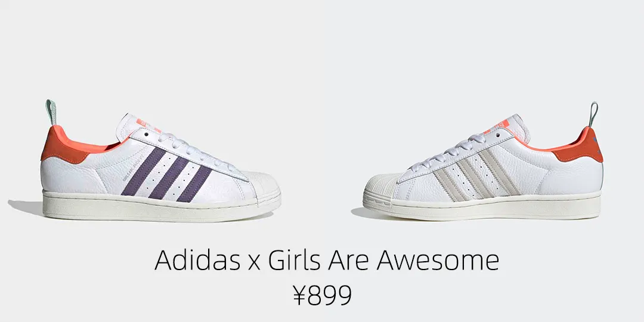This screenshot has height=322, width=644.
Task: Click the shell toe cap of right shoe
Action: 380,185
